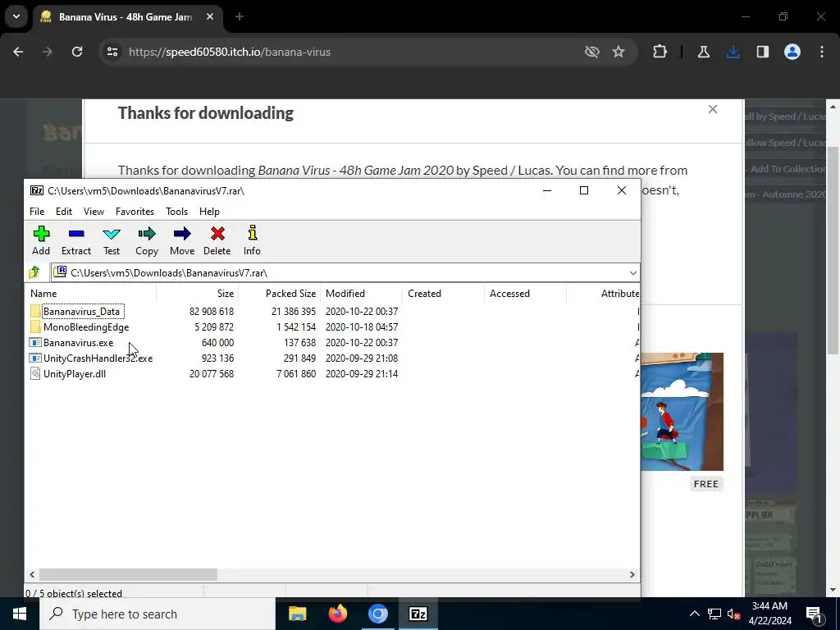Open the File menu in 7-Zip
The image size is (840, 630).
(37, 212)
